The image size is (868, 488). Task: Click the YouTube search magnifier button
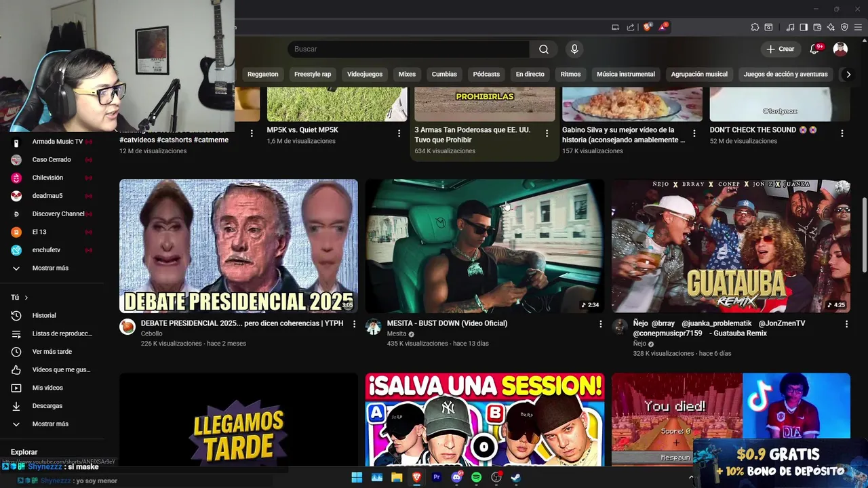544,49
